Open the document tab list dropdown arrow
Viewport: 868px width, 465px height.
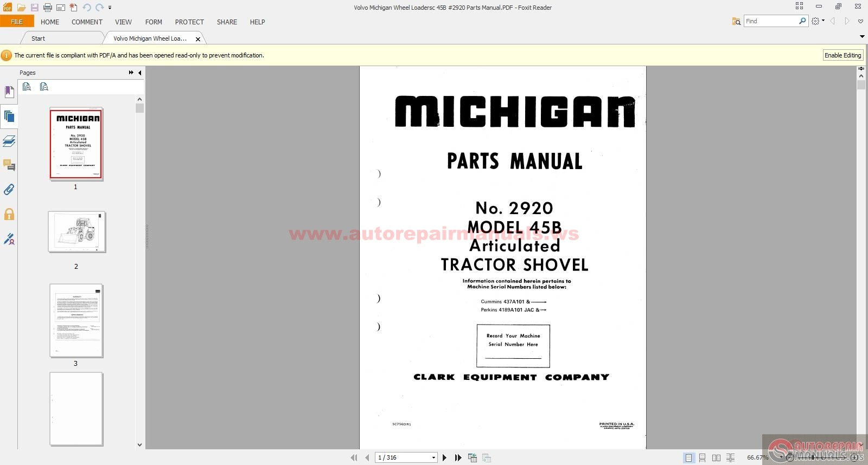click(x=862, y=37)
